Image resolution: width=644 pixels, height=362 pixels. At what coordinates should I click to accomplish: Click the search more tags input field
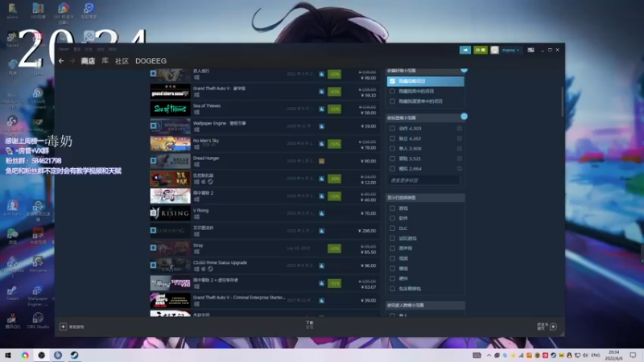point(424,180)
